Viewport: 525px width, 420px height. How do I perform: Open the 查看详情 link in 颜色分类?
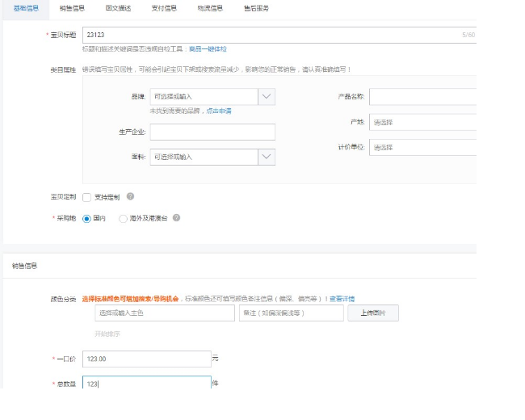tap(342, 299)
